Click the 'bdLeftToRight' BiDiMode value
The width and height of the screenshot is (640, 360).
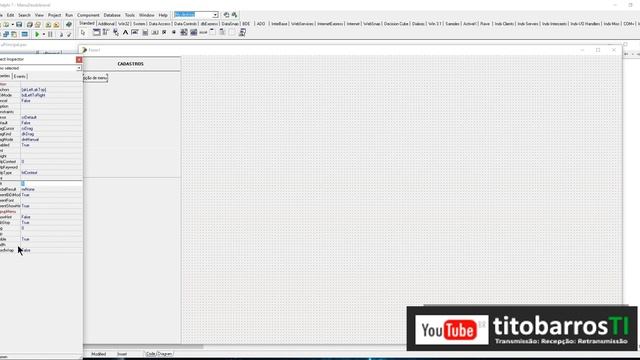pyautogui.click(x=33, y=95)
